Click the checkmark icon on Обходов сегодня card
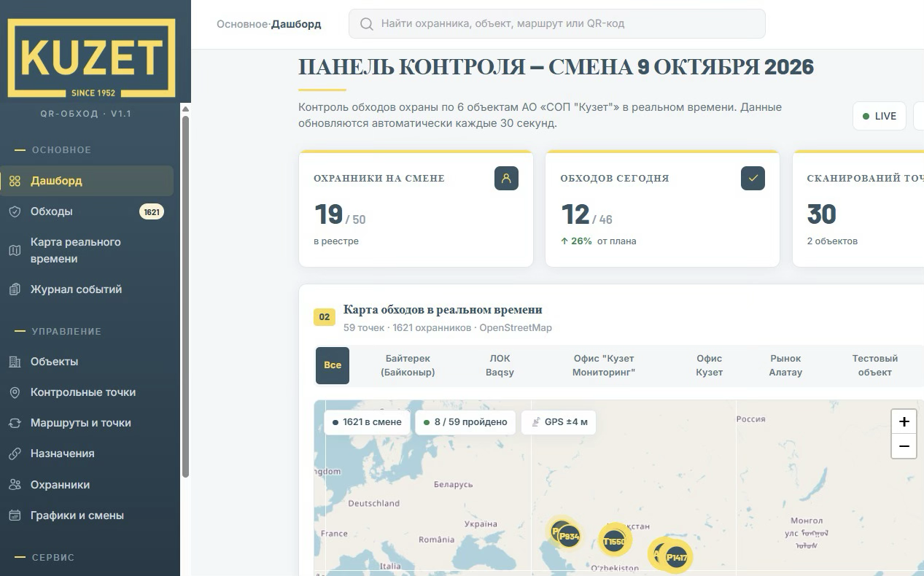 [x=753, y=178]
